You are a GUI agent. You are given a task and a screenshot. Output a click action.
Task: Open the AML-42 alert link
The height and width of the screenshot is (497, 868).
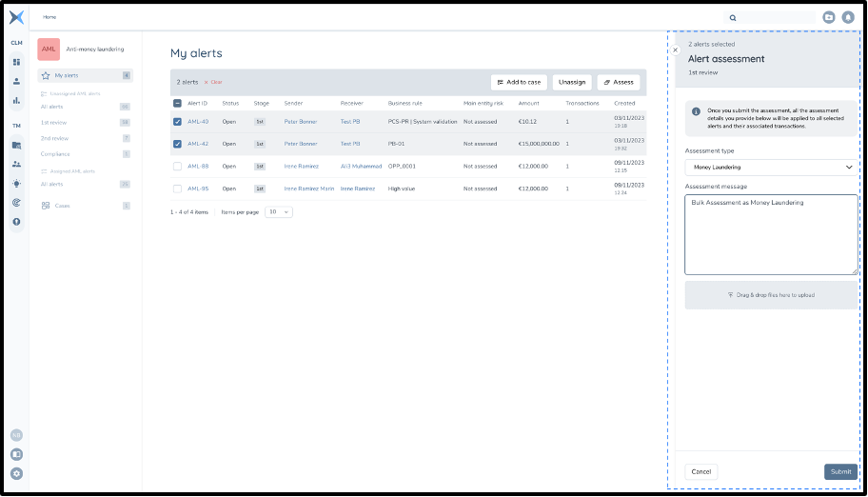(x=198, y=144)
